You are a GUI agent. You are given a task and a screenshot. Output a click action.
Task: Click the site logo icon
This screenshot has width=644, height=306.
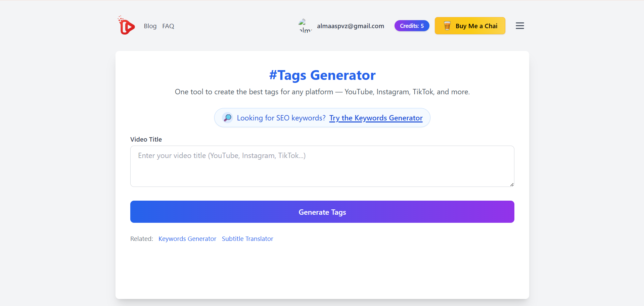tap(126, 25)
